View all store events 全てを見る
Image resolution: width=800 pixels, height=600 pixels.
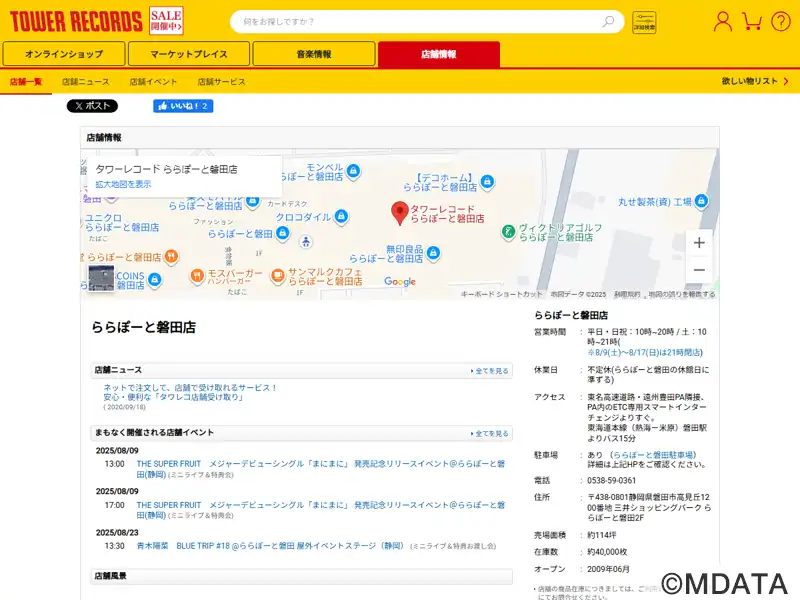(x=489, y=433)
